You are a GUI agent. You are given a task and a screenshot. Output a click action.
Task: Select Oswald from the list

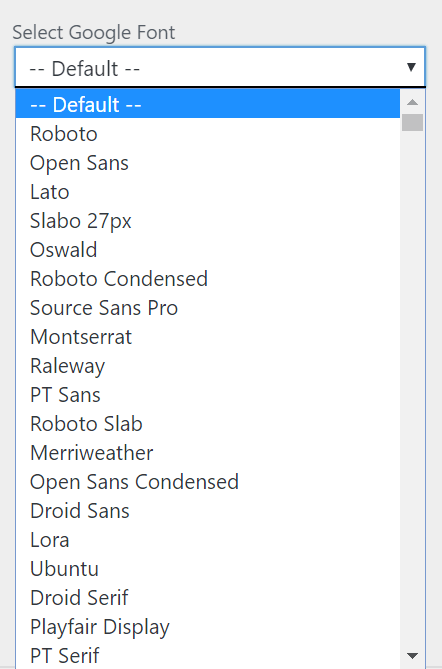208,250
